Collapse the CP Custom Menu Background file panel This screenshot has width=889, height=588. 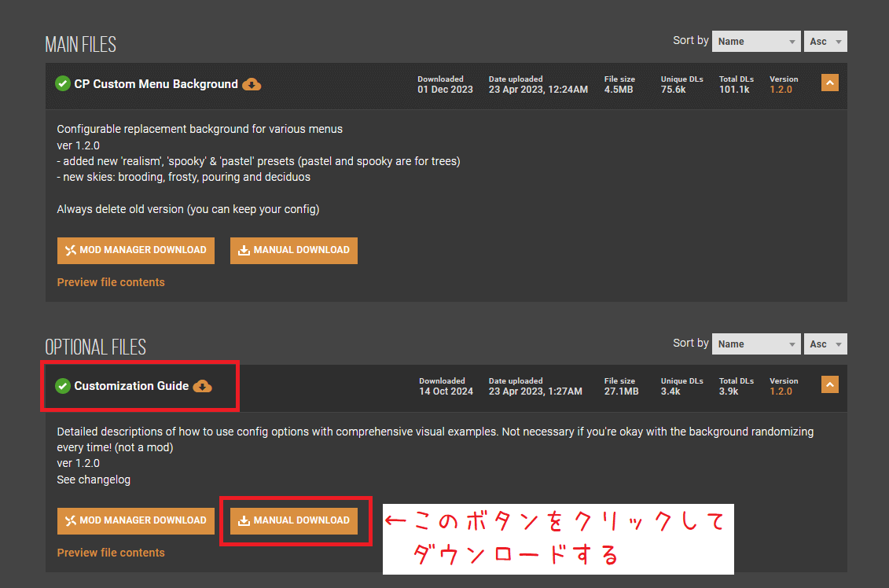(x=829, y=83)
